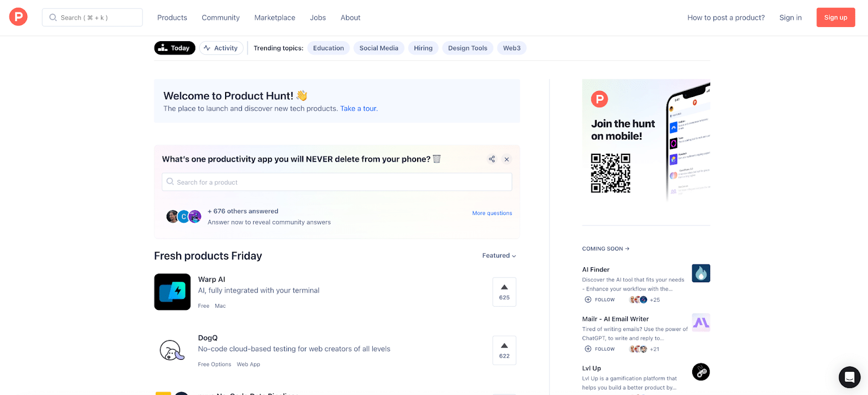The height and width of the screenshot is (395, 868).
Task: Open the Warp AI product thumbnail
Action: click(x=172, y=292)
